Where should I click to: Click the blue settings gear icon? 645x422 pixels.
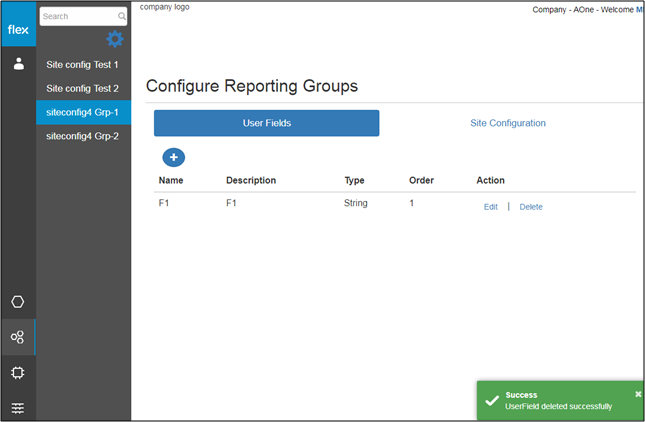click(x=115, y=39)
